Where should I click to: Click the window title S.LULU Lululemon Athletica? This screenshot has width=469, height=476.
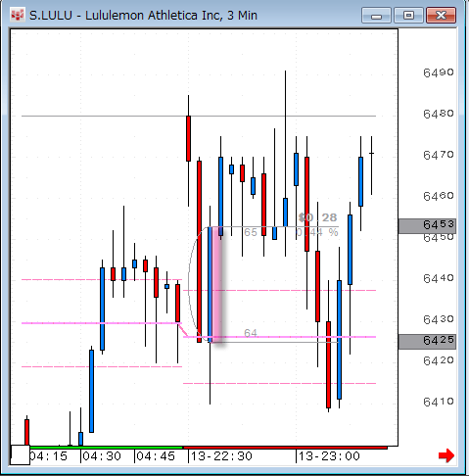point(143,16)
